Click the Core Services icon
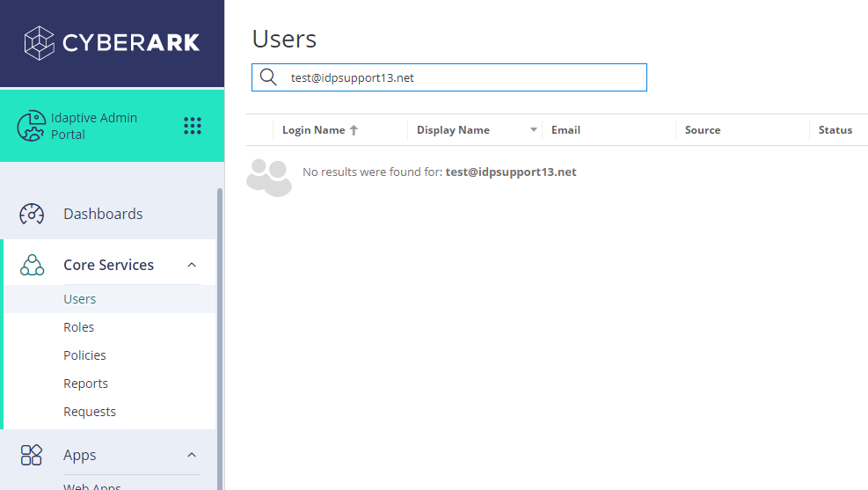868x490 pixels. (32, 265)
